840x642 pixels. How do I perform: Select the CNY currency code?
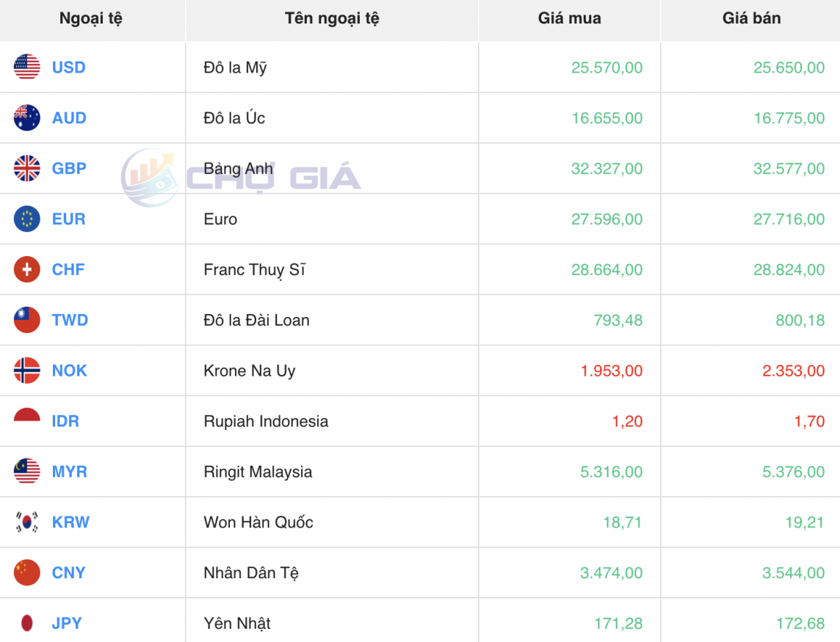pos(68,573)
